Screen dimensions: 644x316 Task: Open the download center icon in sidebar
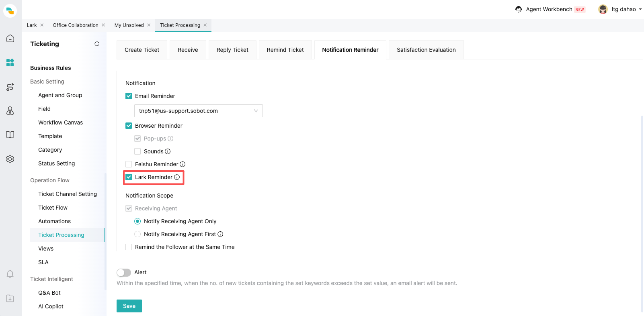point(10,298)
